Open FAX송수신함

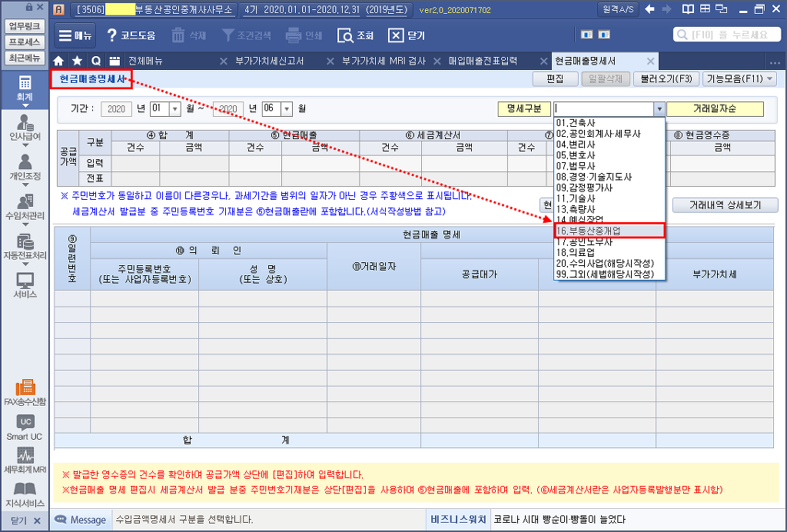(x=25, y=392)
